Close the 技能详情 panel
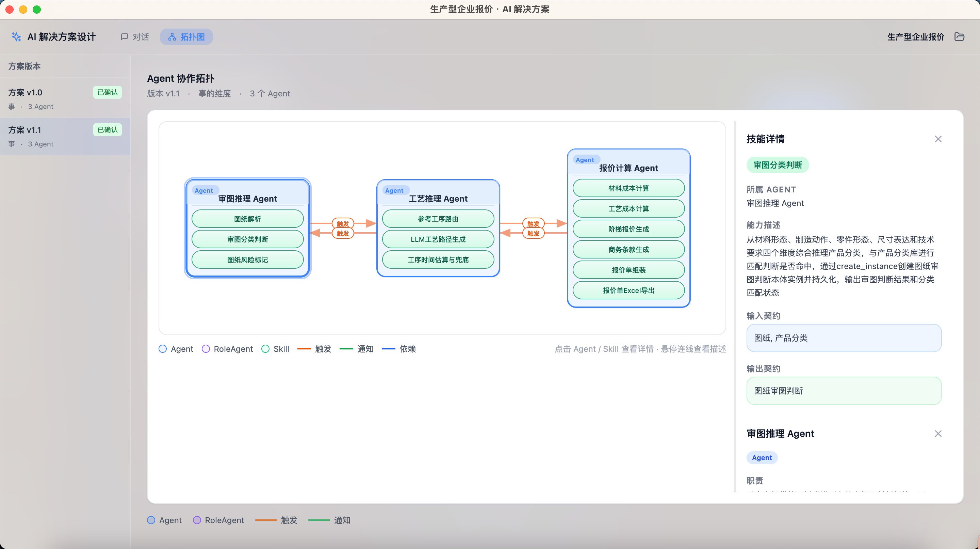 938,139
